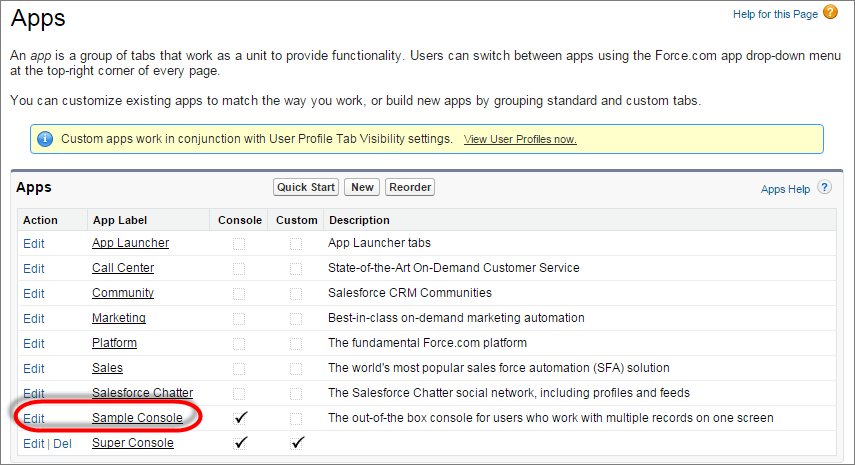Edit the Platform app

pyautogui.click(x=34, y=344)
